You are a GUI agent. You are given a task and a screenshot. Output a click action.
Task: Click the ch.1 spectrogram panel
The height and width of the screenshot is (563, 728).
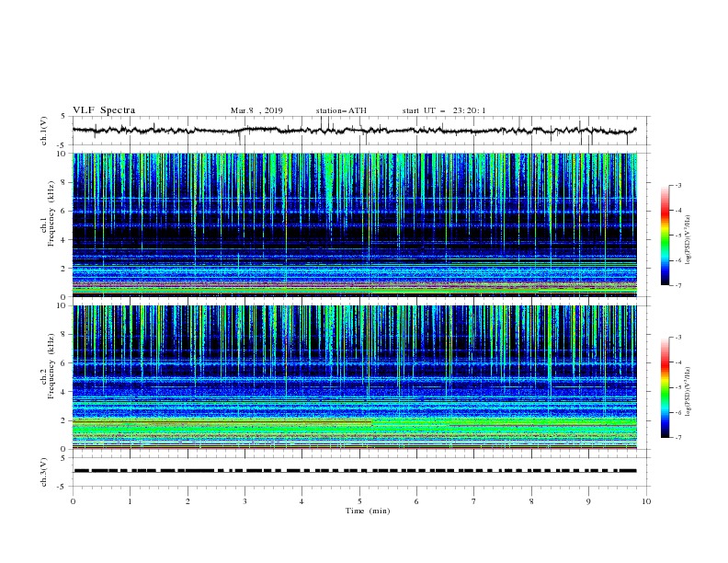pyautogui.click(x=355, y=224)
